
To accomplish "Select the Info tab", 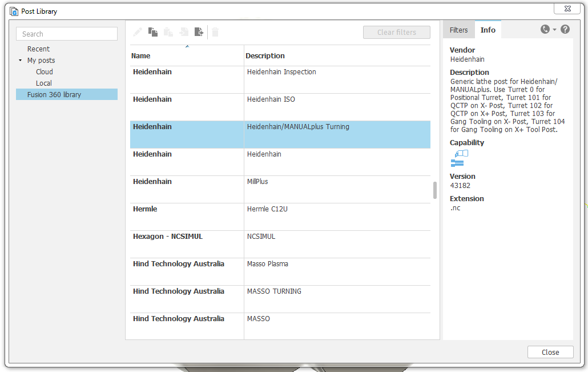I will (x=488, y=30).
